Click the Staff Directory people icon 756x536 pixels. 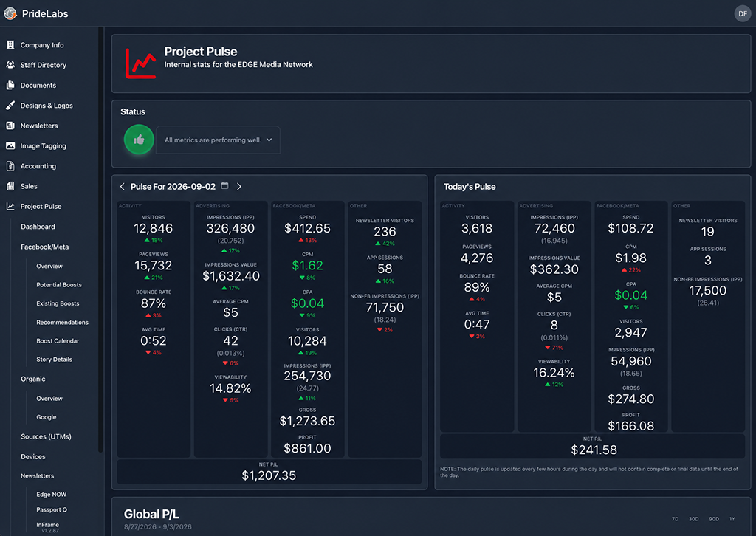pos(10,65)
